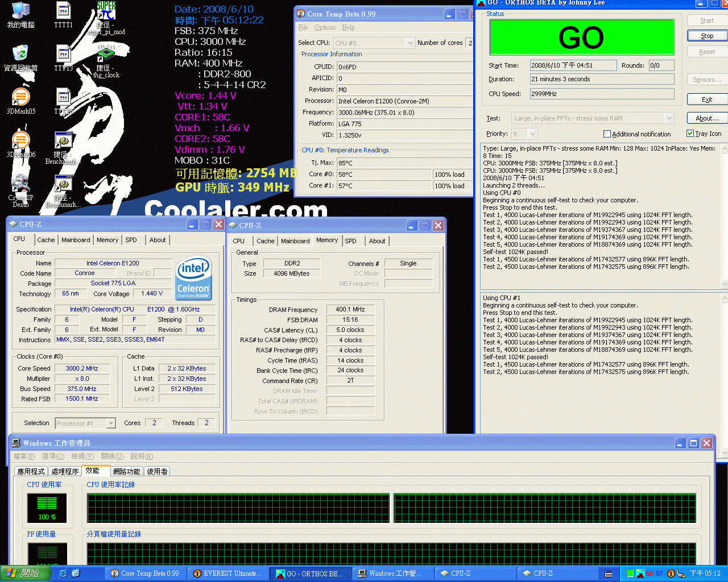Switch to GO - ORTHOS taskbar button

[x=312, y=573]
